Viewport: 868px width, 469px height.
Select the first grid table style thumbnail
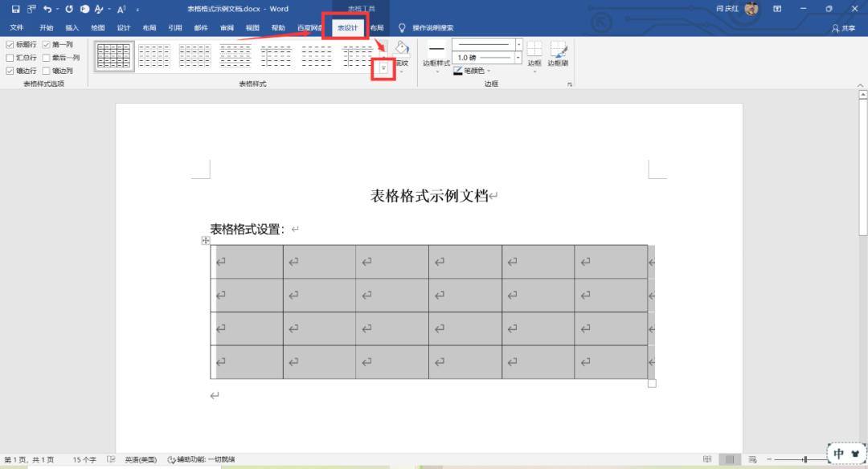coord(114,56)
